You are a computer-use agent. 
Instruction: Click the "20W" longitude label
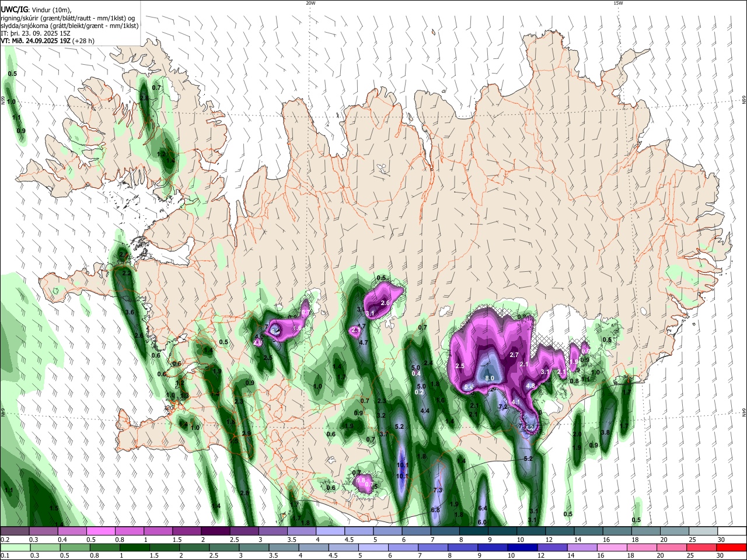(310, 3)
